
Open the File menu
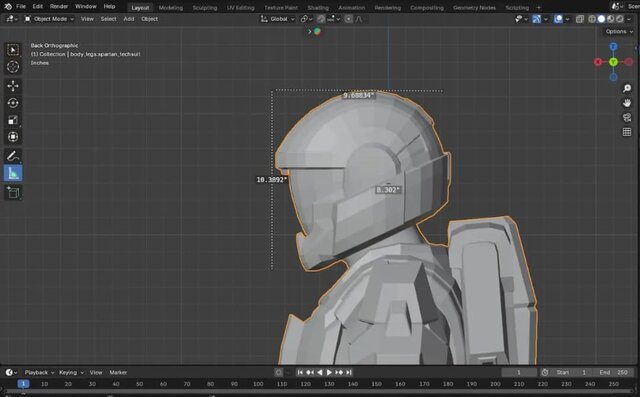tap(21, 7)
